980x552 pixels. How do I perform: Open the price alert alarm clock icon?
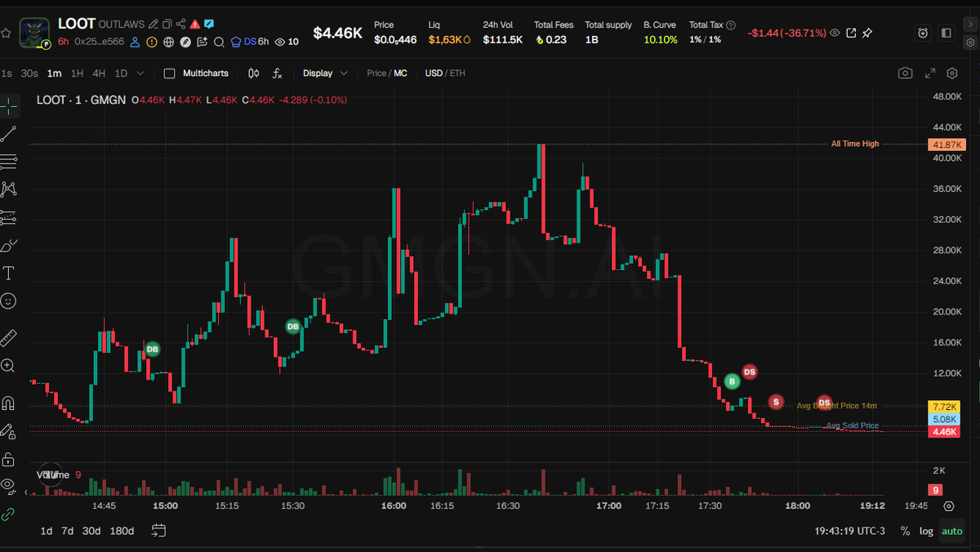923,33
